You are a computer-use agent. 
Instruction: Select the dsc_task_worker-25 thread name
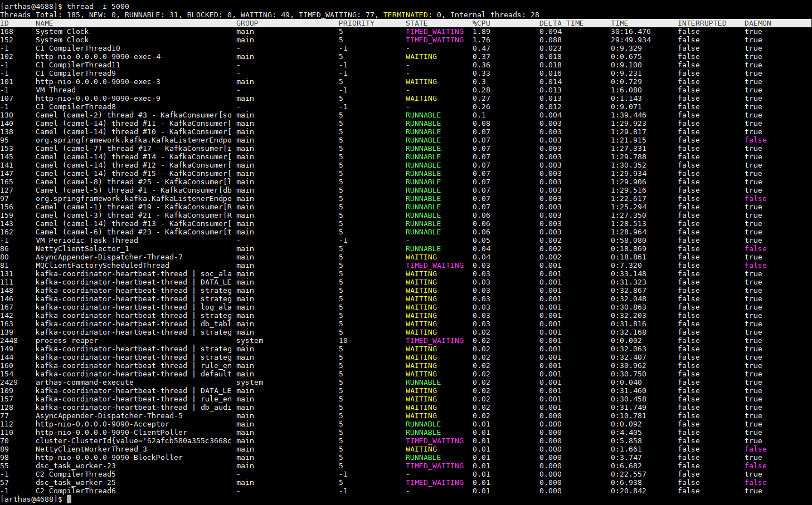point(76,483)
